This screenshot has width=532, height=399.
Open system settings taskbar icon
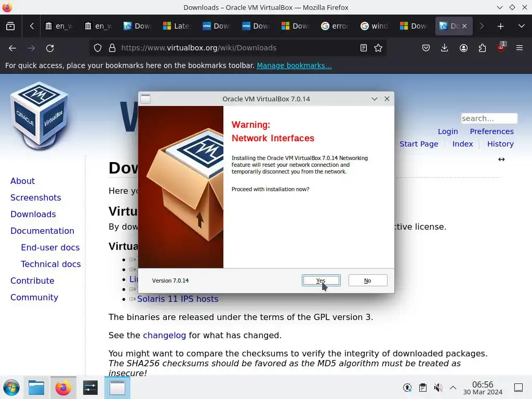(x=90, y=388)
